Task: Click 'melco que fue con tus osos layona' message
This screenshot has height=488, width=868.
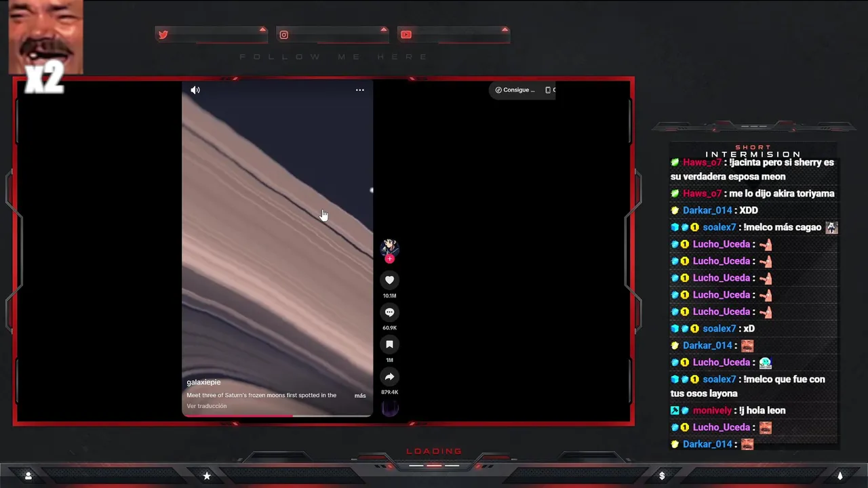Action: point(748,386)
